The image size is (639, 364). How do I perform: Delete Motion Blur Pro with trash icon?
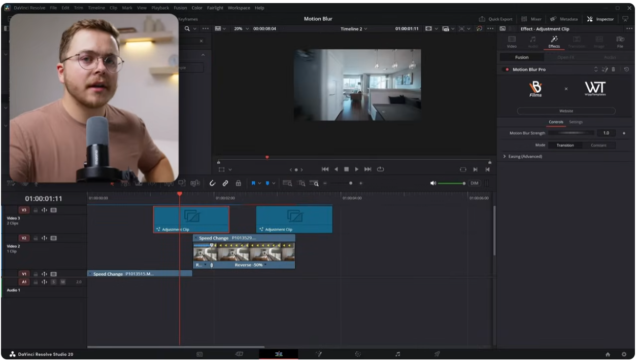(x=613, y=69)
